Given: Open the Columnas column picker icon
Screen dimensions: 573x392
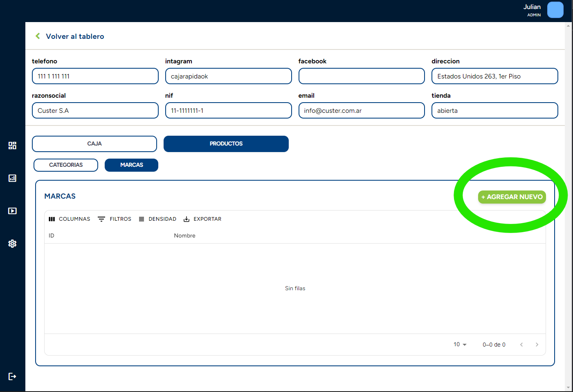Looking at the screenshot, I should (x=52, y=219).
